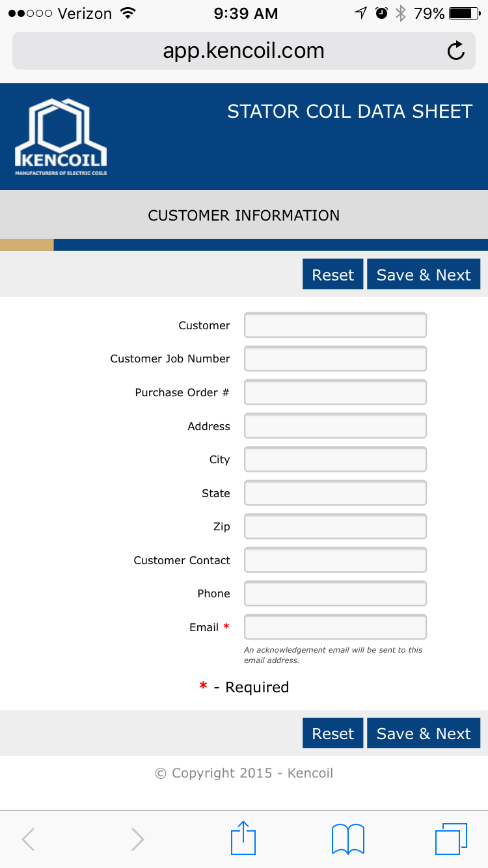Screen dimensions: 488x868
Task: Focus the required Email field
Action: pos(335,627)
